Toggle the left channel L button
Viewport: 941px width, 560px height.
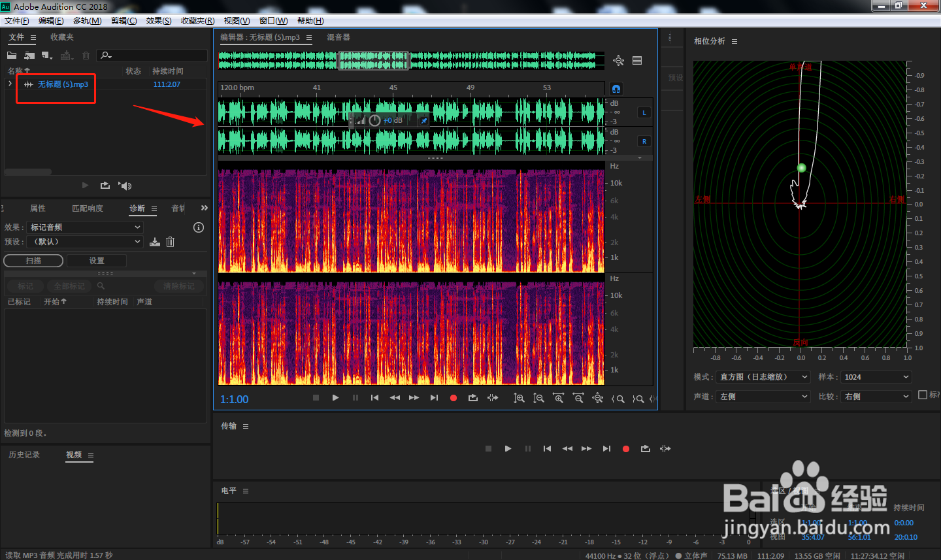pos(644,112)
